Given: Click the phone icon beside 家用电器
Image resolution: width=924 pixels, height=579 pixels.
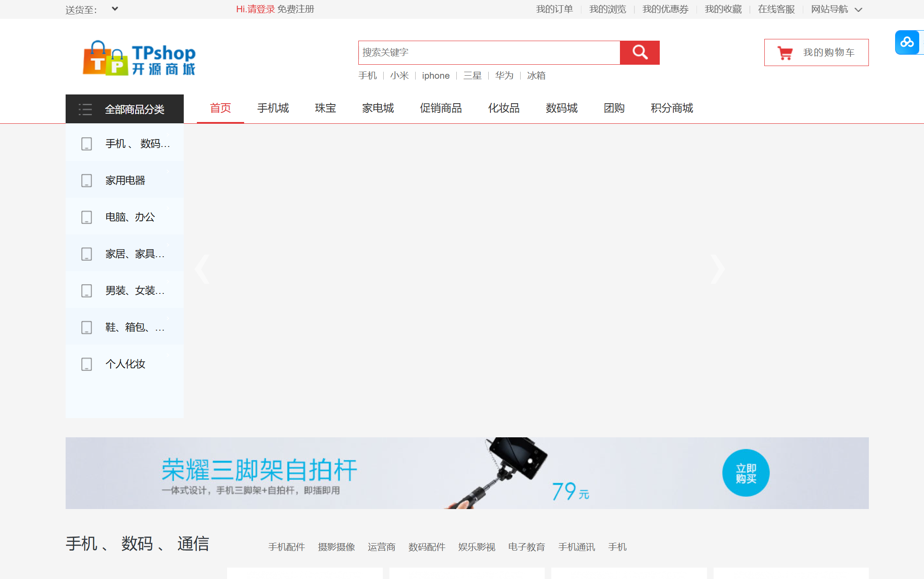Looking at the screenshot, I should (87, 181).
